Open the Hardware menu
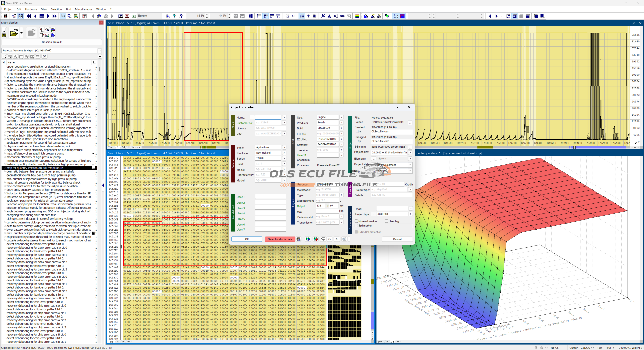 point(31,9)
